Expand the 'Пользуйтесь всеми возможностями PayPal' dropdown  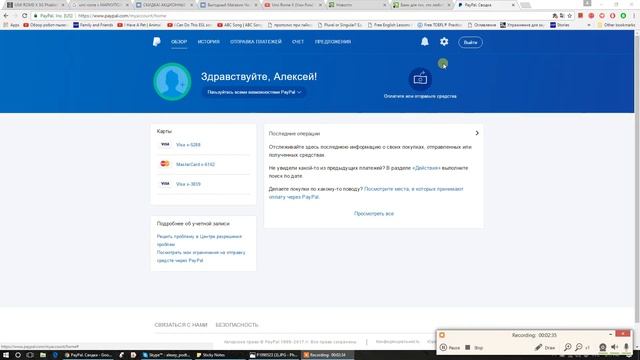tap(254, 92)
